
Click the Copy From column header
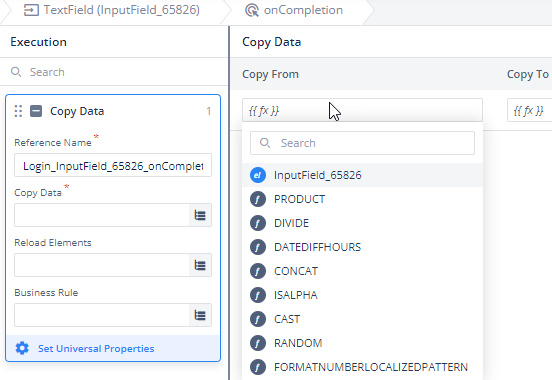click(270, 74)
